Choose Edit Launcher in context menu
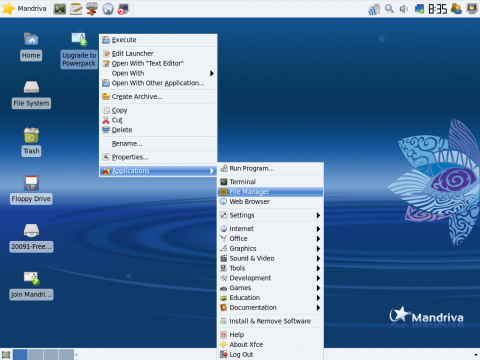 point(158,53)
